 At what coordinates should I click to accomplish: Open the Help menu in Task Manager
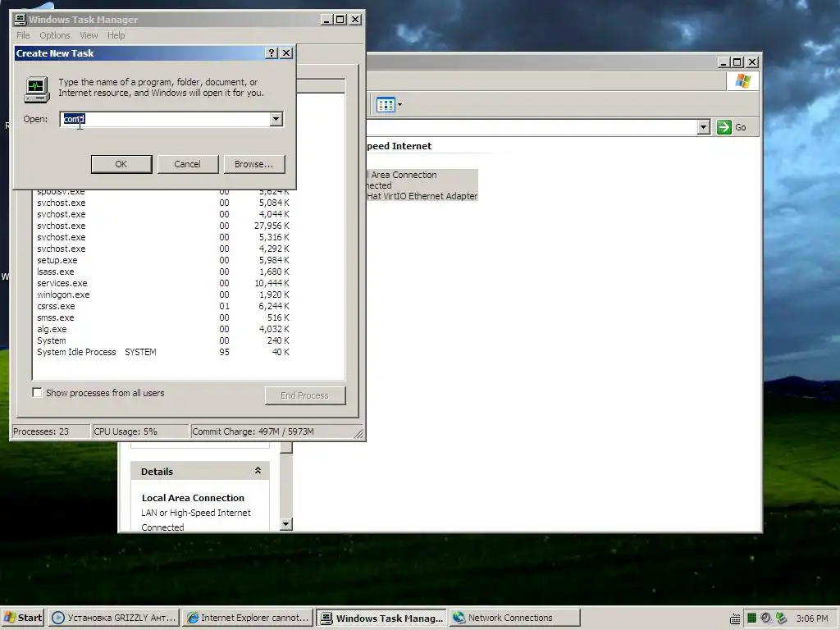coord(116,35)
